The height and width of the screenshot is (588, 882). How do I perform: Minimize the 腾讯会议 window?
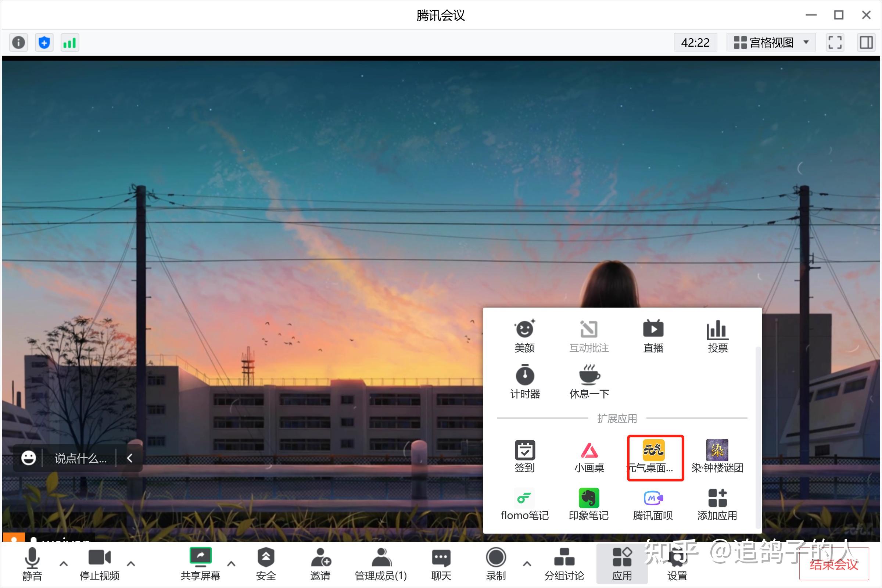coord(811,15)
